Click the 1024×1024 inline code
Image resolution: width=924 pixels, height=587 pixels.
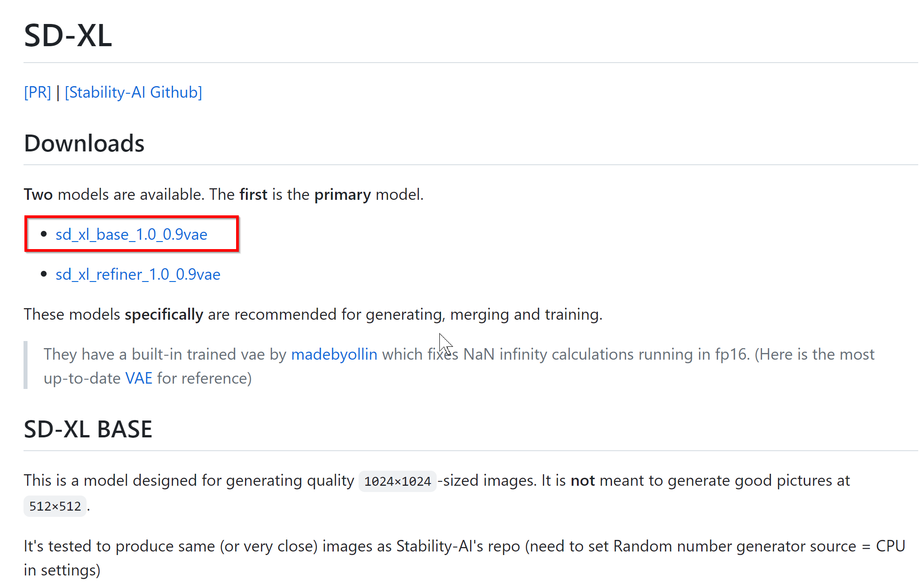(x=398, y=481)
